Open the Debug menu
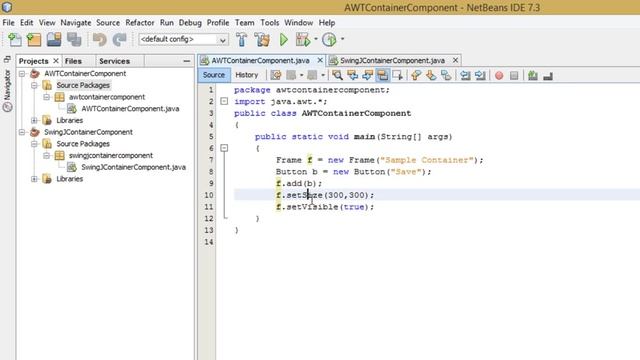The image size is (640, 360). (190, 23)
